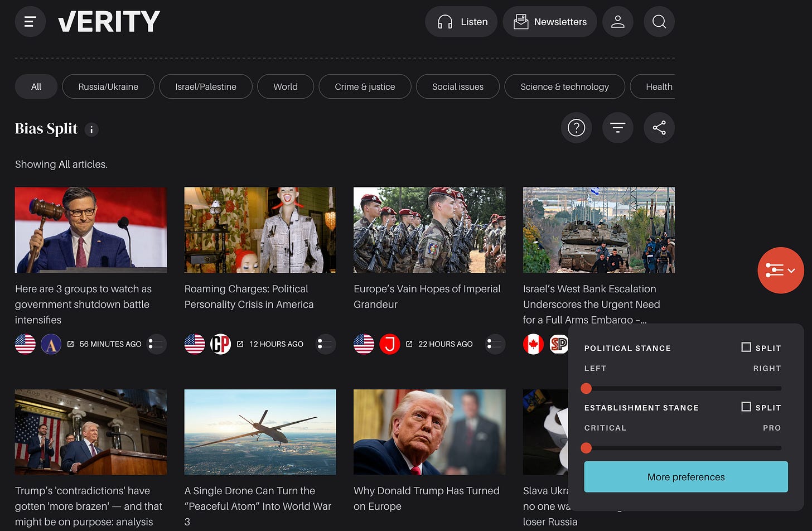Image resolution: width=812 pixels, height=531 pixels.
Task: Open 'Why Donald Trump Has Turned on Europe'
Action: pos(427,499)
